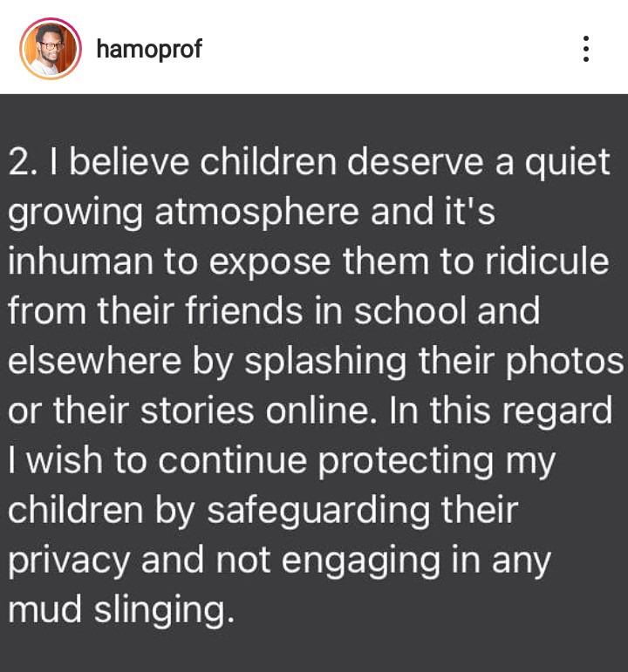Screen dimensions: 628x672
Task: Select the line 'inhuman to expose them to ridicule'
Action: (309, 261)
